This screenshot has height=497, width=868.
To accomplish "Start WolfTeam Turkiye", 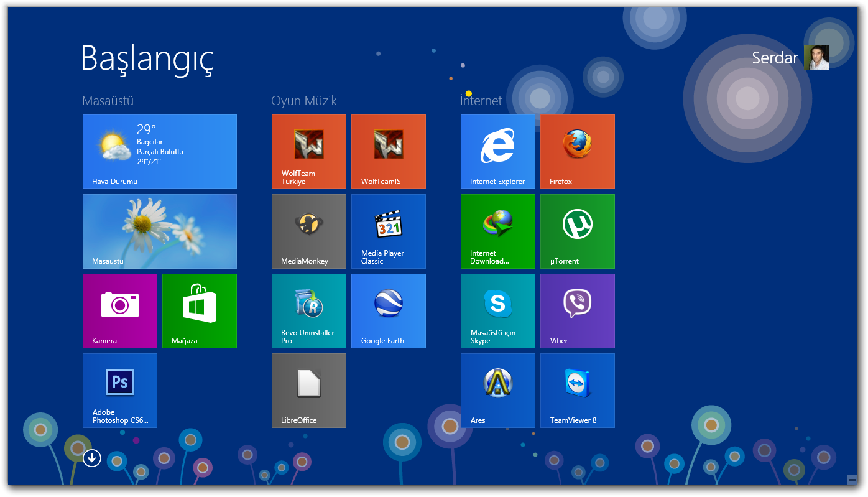I will tap(308, 152).
